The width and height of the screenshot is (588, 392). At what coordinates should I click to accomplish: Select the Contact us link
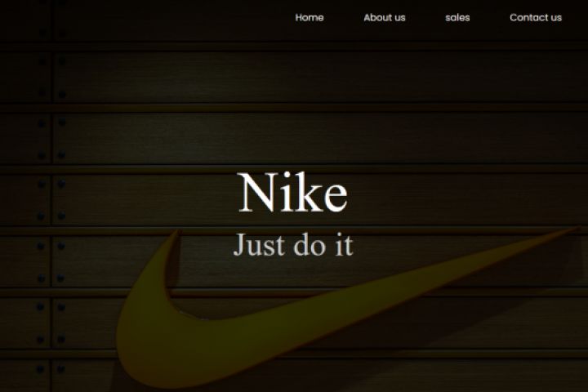pos(536,18)
